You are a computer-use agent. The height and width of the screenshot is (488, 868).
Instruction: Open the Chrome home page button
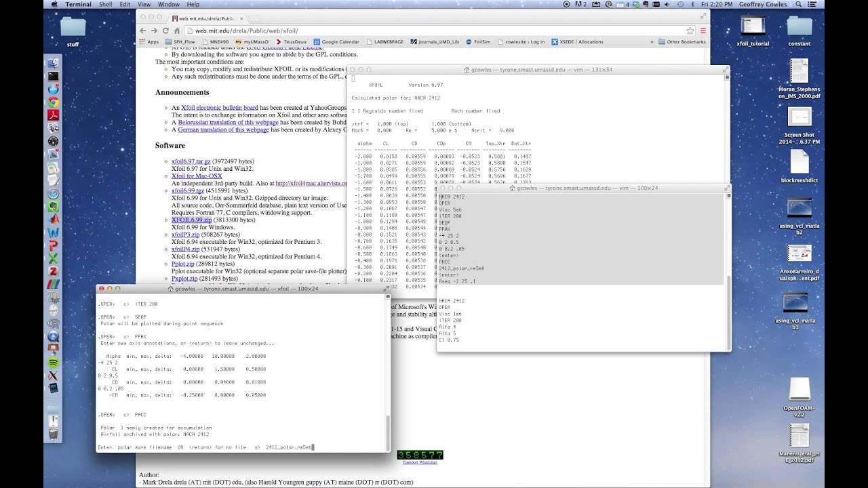pos(177,30)
